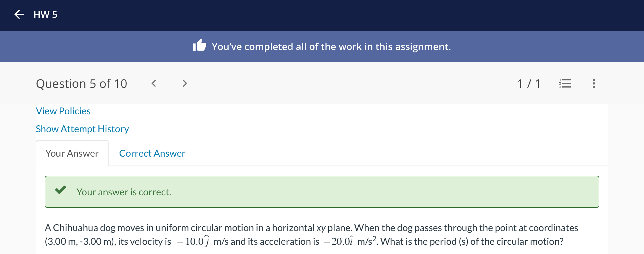
Task: Open the View Policies link
Action: (x=63, y=111)
